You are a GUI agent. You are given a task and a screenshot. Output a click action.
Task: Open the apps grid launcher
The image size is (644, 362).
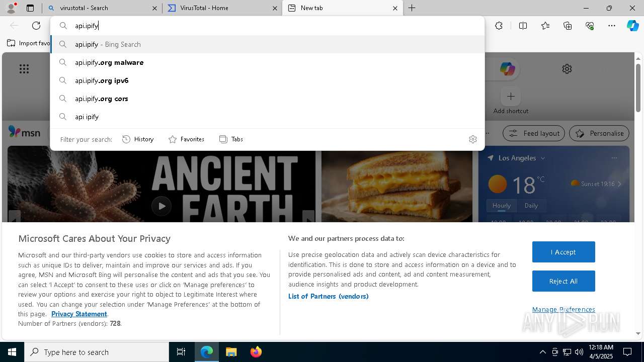coord(24,69)
